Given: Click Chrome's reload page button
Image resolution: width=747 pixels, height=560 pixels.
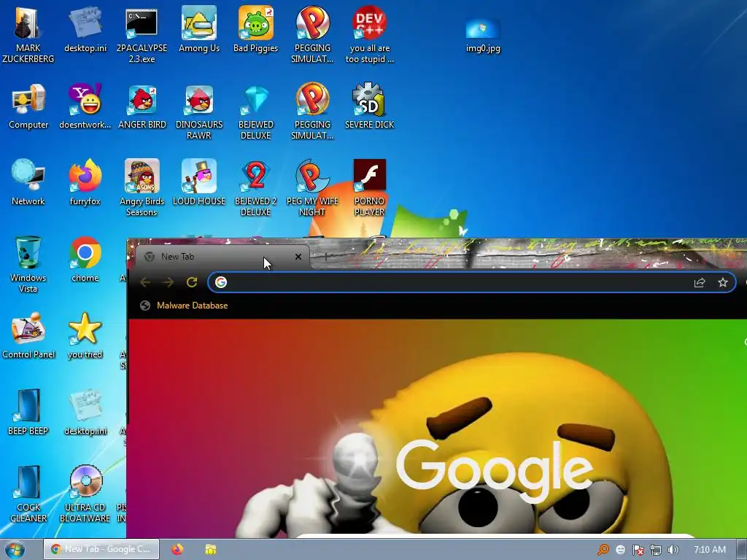Looking at the screenshot, I should (192, 282).
